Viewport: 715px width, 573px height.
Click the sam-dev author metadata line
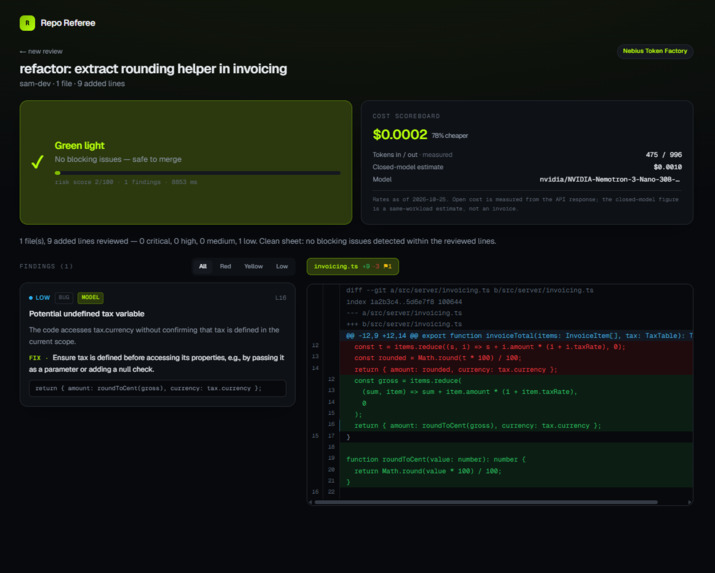(72, 83)
